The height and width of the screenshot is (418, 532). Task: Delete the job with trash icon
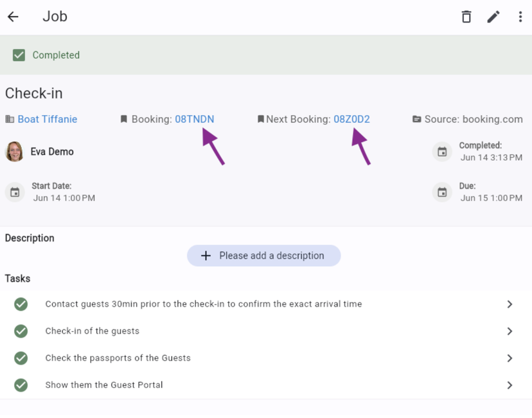tap(466, 17)
